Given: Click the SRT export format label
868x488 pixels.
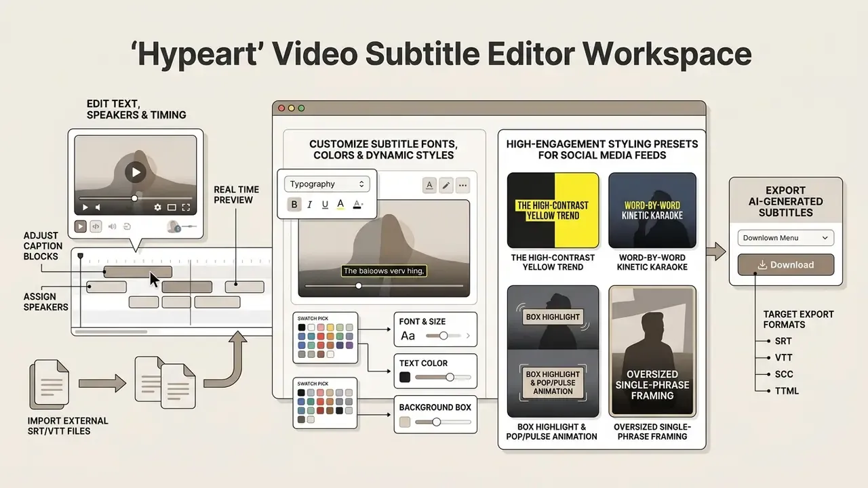Looking at the screenshot, I should tap(783, 341).
